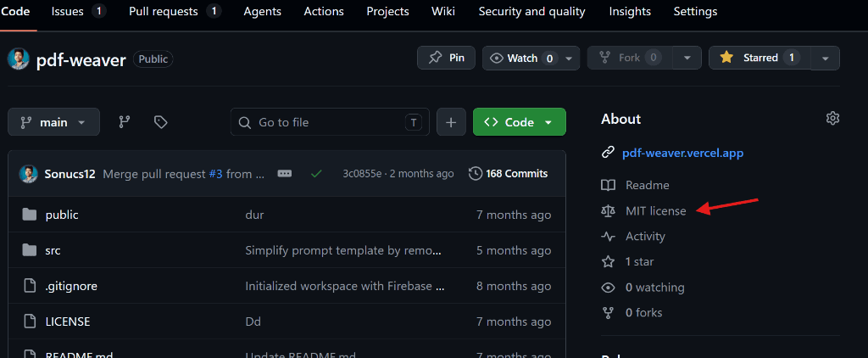Screen dimensions: 868x358
Task: Switch to the Pull requests tab
Action: pos(175,11)
